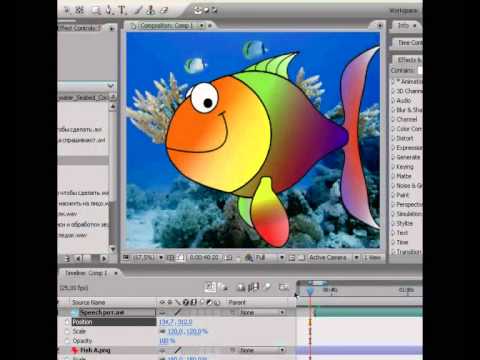Select the Pen tool in toolbar

109,10
